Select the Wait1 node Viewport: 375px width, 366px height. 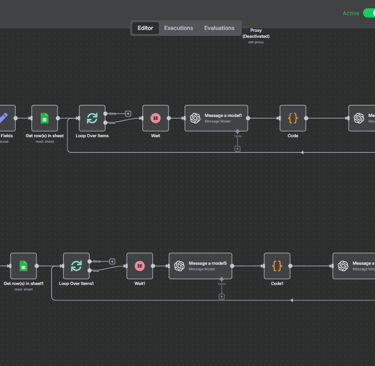tap(140, 266)
